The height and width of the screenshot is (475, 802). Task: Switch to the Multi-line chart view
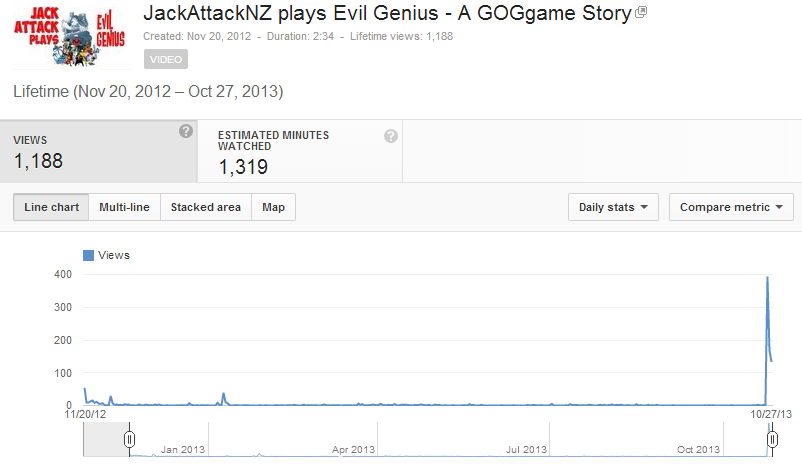click(124, 207)
